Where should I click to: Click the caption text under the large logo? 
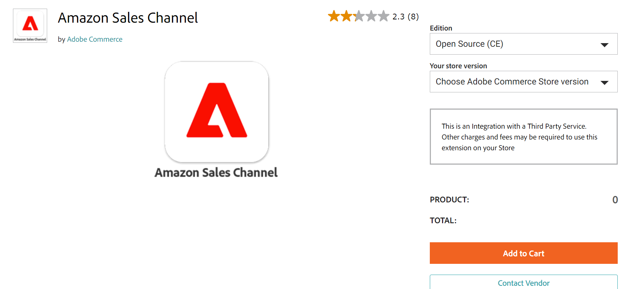click(216, 173)
